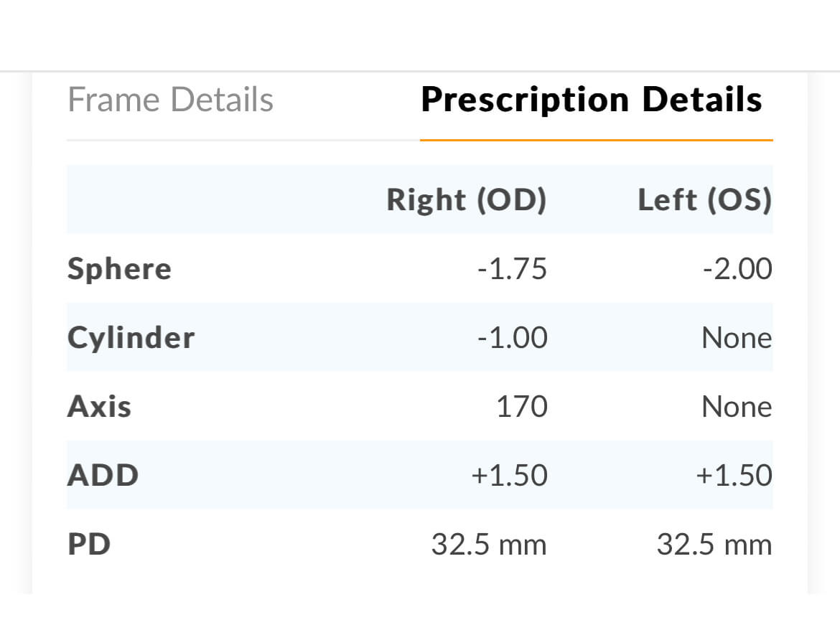Image resolution: width=840 pixels, height=630 pixels.
Task: Click the orange underline below Prescription Details
Action: pos(597,139)
